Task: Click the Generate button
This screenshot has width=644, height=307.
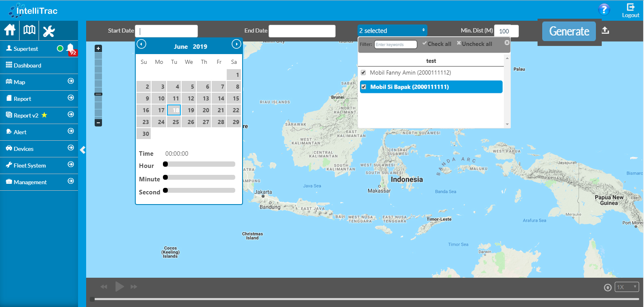Action: [569, 31]
